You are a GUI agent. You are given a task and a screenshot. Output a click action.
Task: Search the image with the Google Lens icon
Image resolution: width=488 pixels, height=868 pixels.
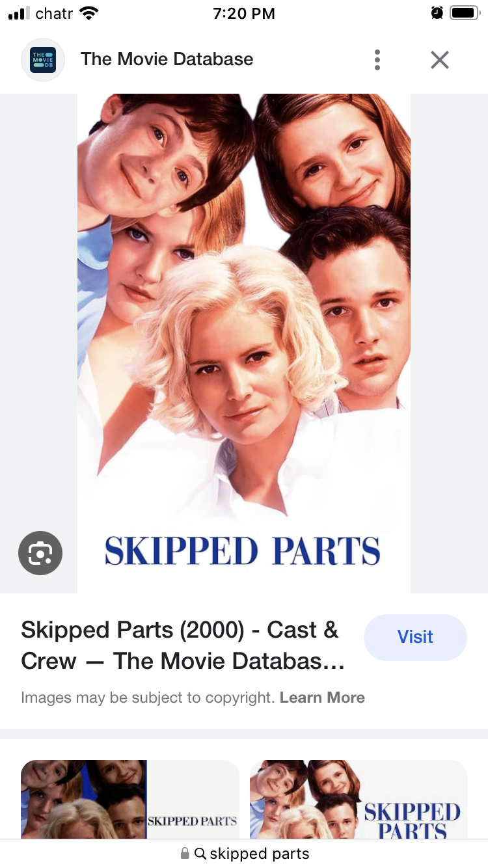40,553
